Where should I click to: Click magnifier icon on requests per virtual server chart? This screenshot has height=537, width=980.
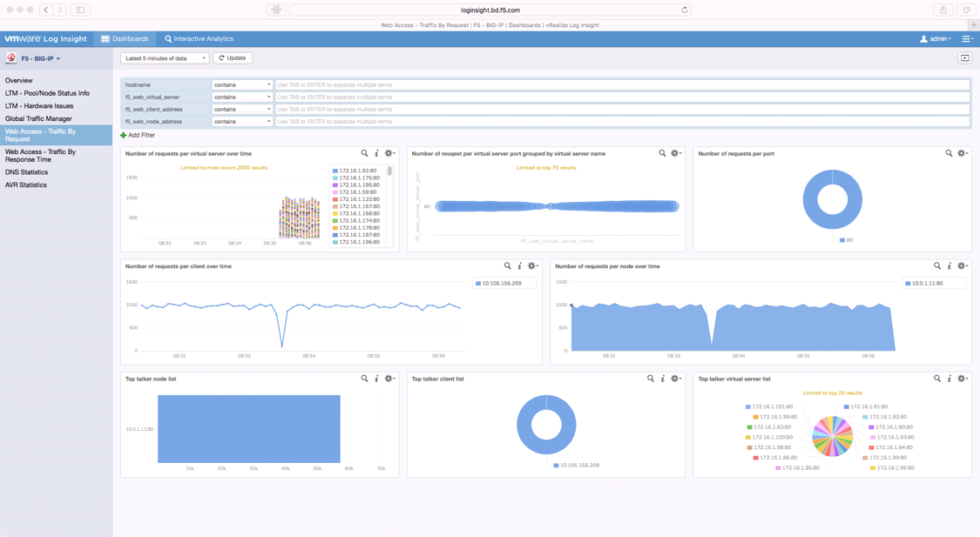point(364,153)
